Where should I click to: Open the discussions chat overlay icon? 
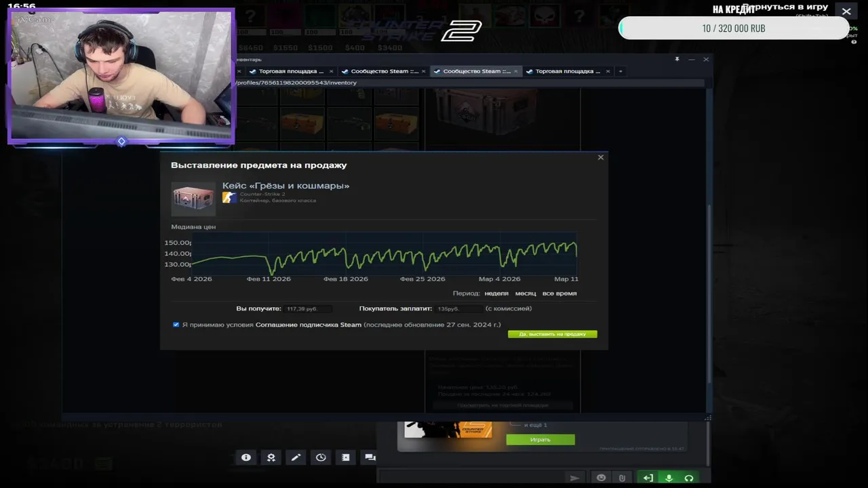(370, 457)
